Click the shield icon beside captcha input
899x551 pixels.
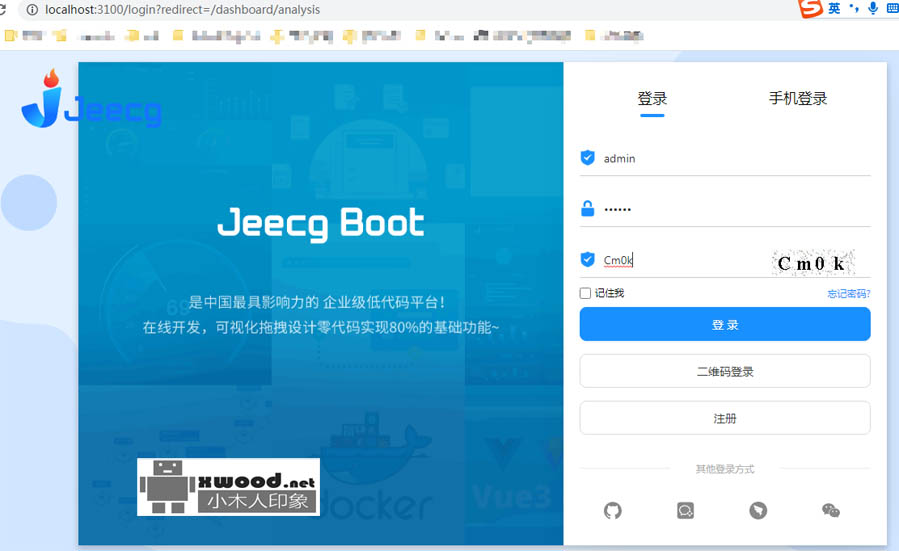coord(588,260)
